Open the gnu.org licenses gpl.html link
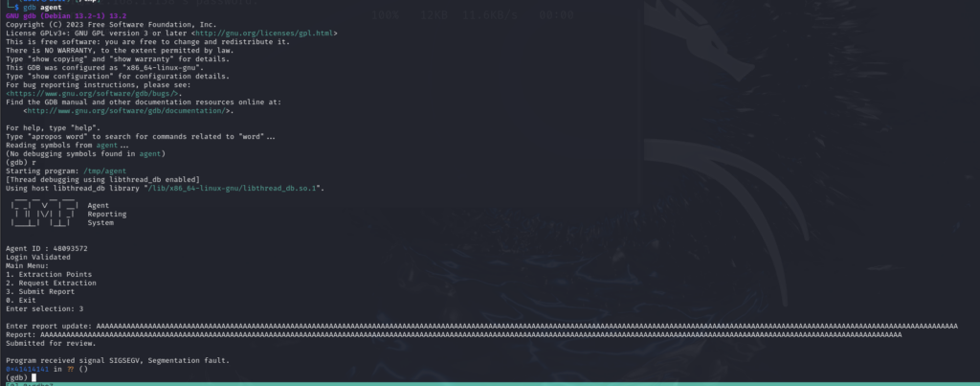Viewport: 980px width, 386px height. click(x=265, y=34)
